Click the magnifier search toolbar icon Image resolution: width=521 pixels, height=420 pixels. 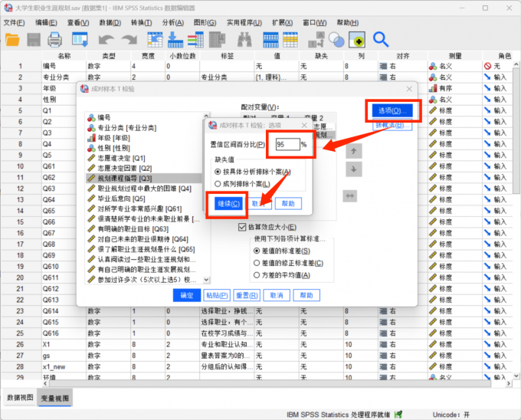(381, 40)
